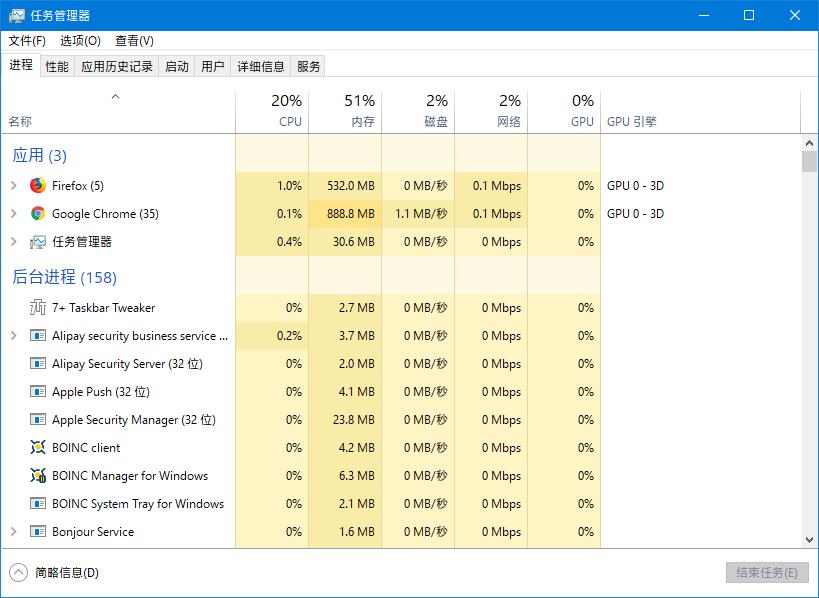Click the Apple Push process icon

(38, 391)
